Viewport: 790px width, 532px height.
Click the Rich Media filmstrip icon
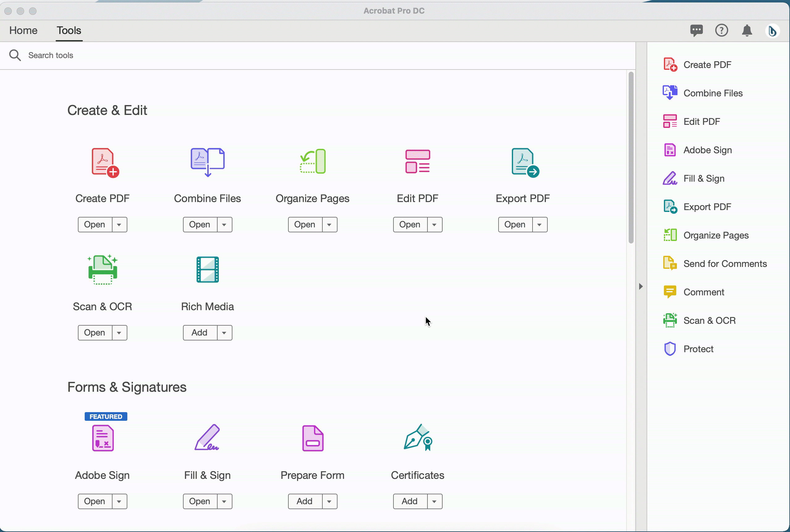coord(207,270)
